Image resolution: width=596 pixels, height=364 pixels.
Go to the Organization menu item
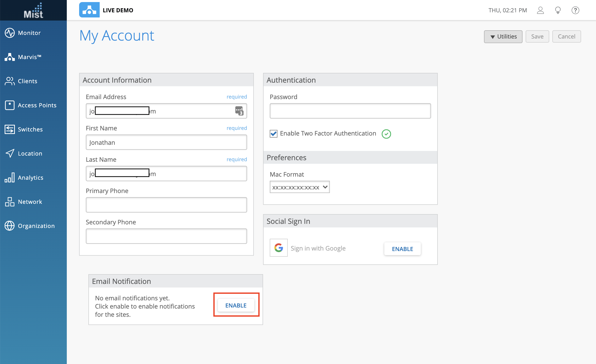tap(36, 226)
